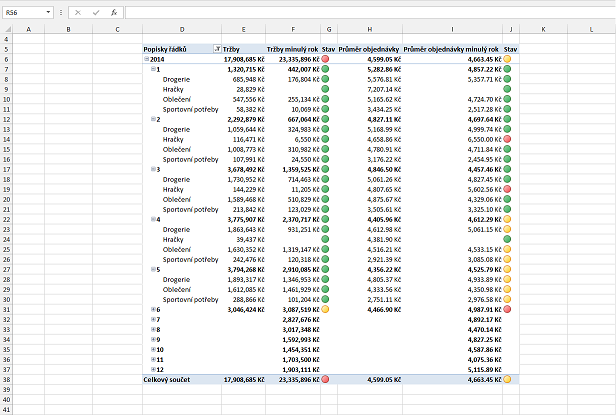This screenshot has width=616, height=415.
Task: Expand month 6 group
Action: (154, 309)
